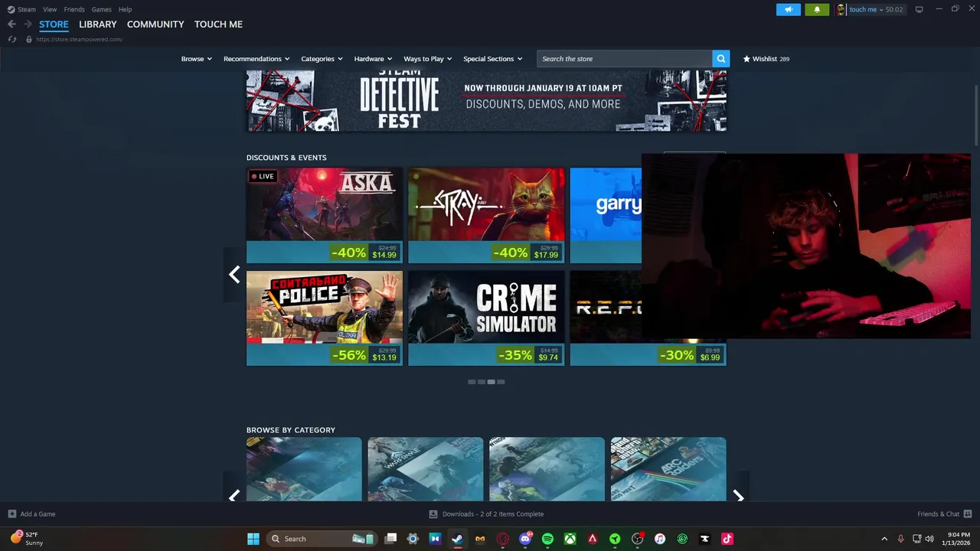
Task: Expand the Ways to Play dropdown
Action: [428, 59]
